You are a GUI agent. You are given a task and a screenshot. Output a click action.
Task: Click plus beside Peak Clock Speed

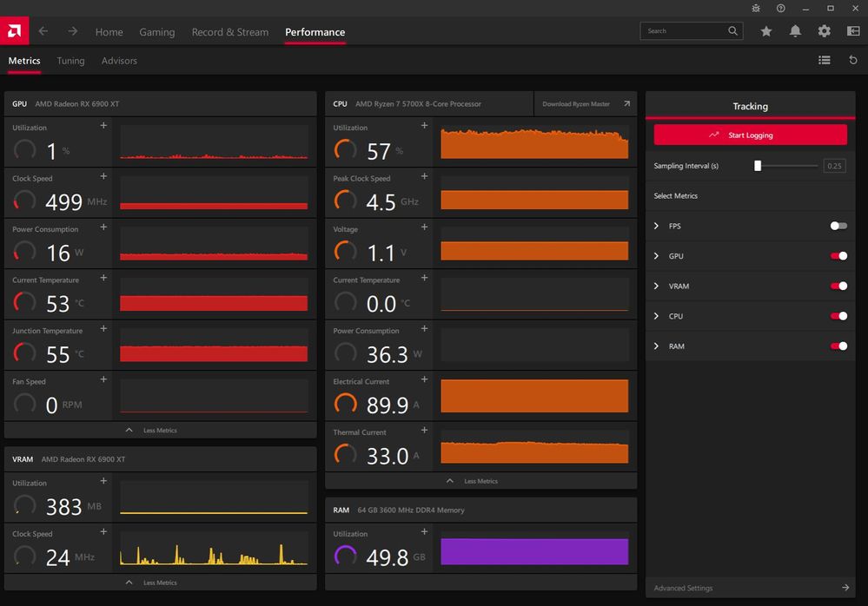pos(424,176)
